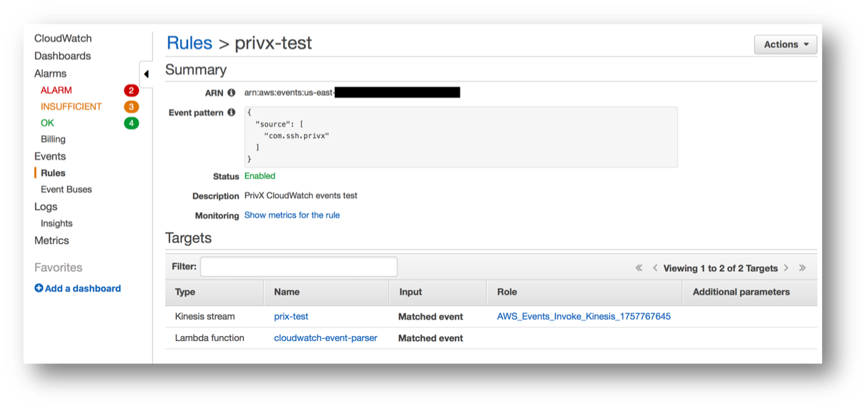Open the cloudwatch-event-parser Lambda link

[x=325, y=338]
